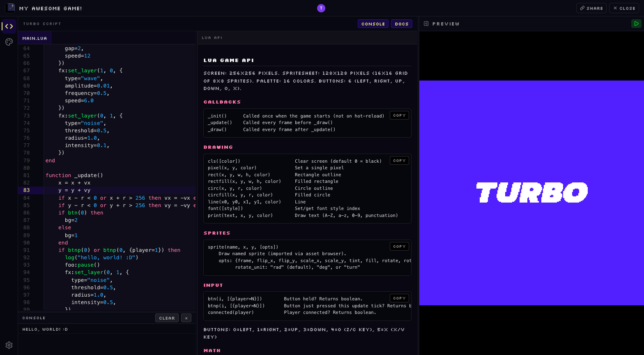Share the game project
The width and height of the screenshot is (644, 355).
(x=591, y=8)
